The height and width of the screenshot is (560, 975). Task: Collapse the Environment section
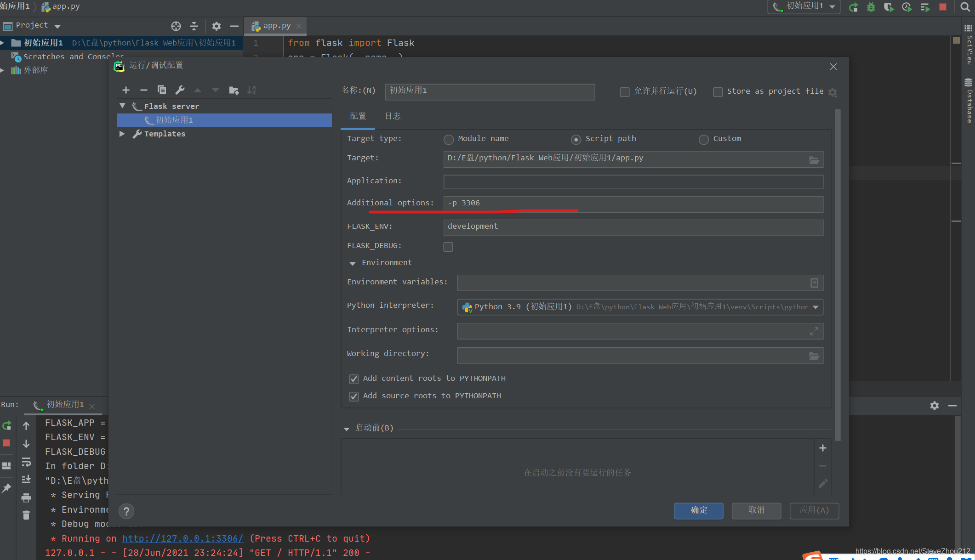tap(353, 263)
